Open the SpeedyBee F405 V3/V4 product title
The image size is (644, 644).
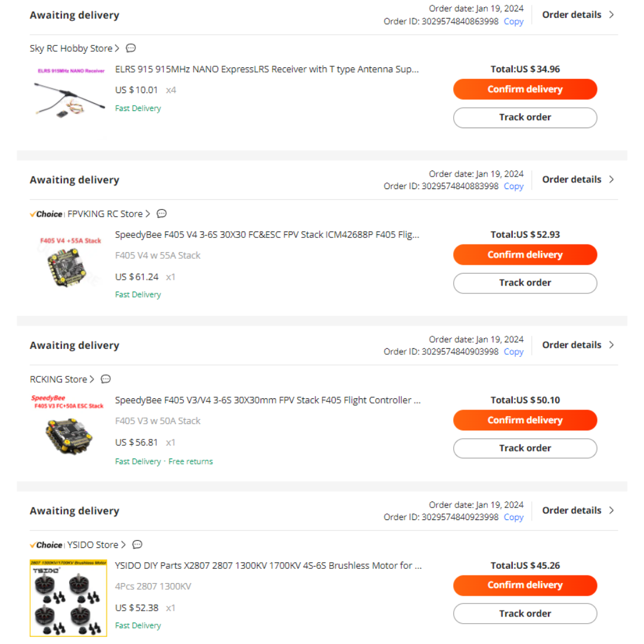(267, 400)
